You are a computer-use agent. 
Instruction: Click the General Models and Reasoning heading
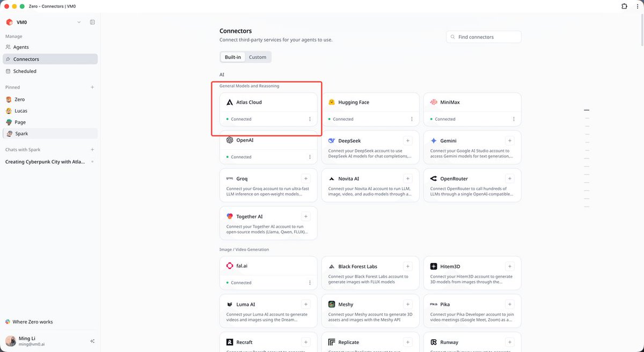click(250, 86)
